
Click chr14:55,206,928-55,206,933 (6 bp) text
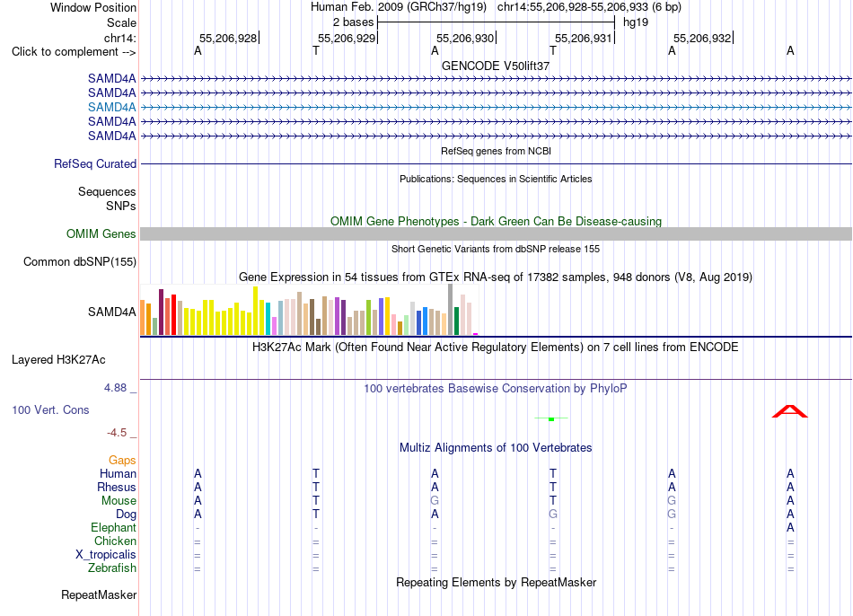tap(589, 7)
